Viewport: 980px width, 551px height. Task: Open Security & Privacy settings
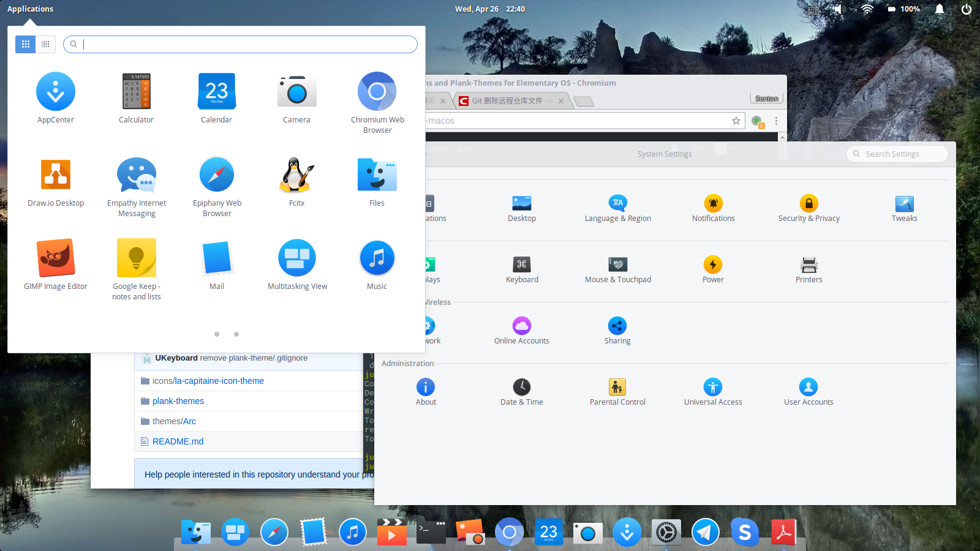[x=809, y=209]
